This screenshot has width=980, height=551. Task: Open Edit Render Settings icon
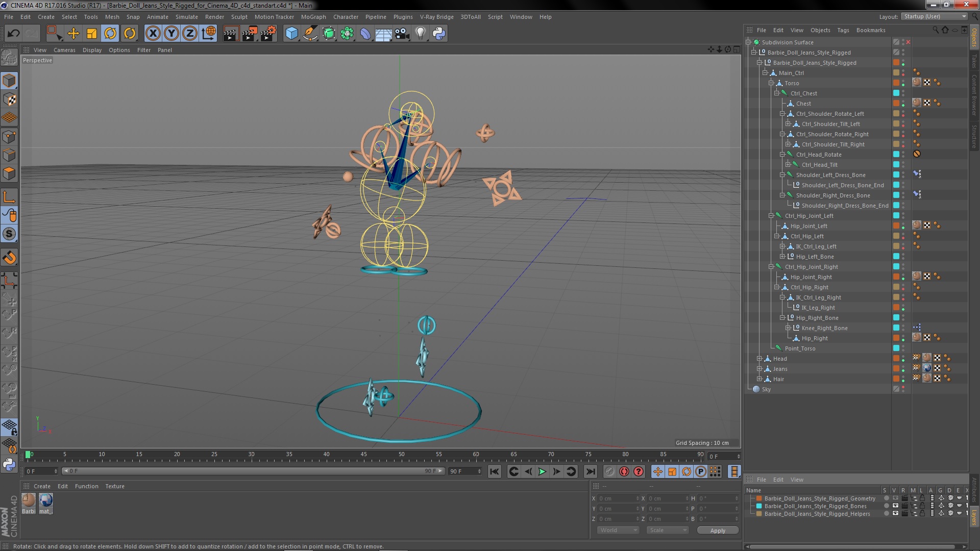pos(268,34)
